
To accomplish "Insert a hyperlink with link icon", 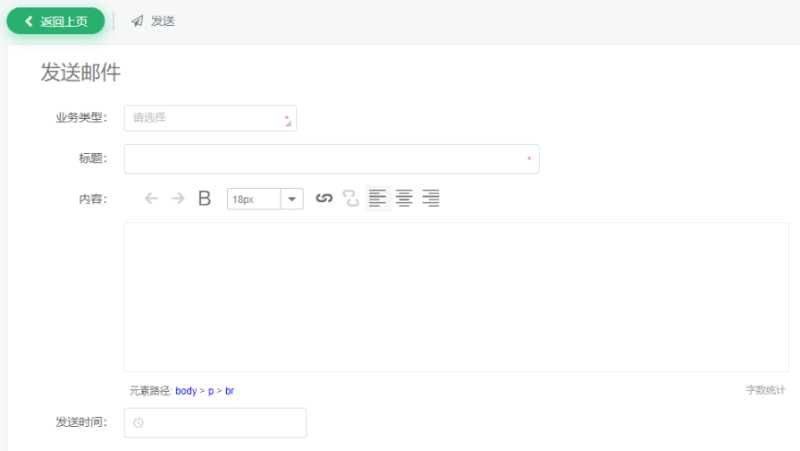I will click(x=324, y=199).
